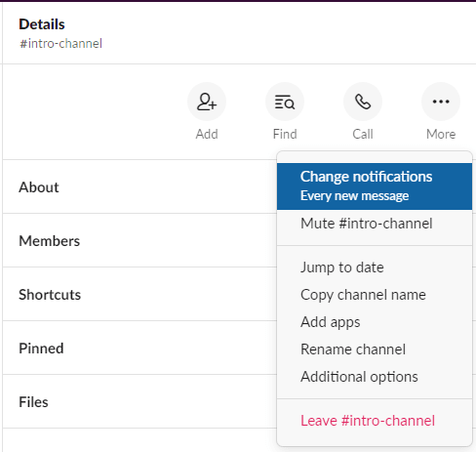The width and height of the screenshot is (476, 452).
Task: Expand the Shortcuts section
Action: (139, 294)
